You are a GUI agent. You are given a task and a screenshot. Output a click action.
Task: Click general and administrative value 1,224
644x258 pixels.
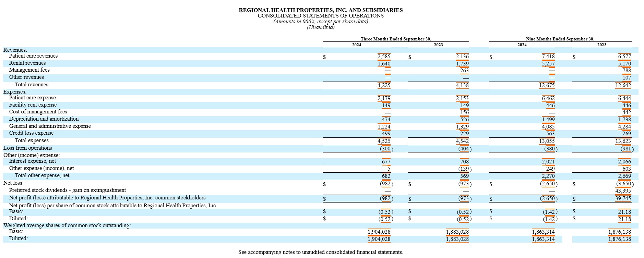[x=384, y=127]
